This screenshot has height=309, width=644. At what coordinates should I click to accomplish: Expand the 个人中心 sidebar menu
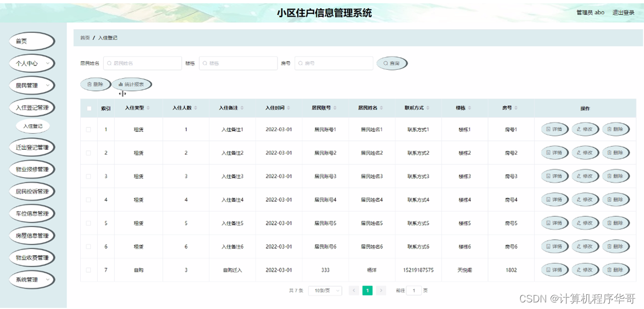pos(32,63)
